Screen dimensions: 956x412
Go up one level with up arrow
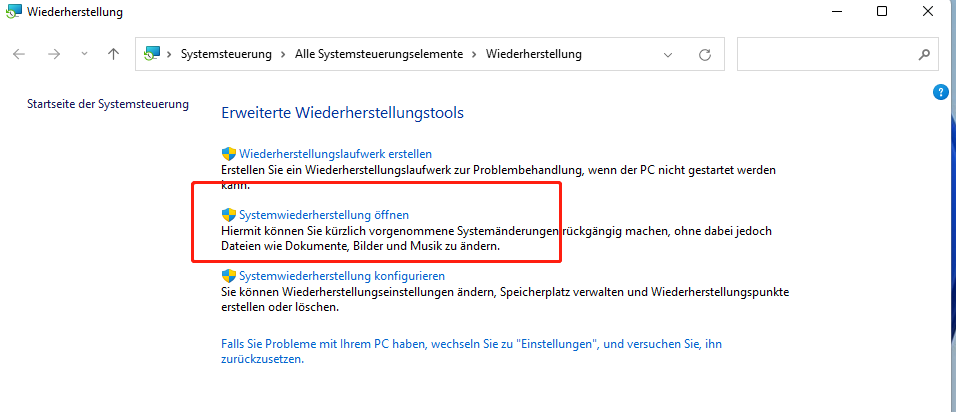113,54
